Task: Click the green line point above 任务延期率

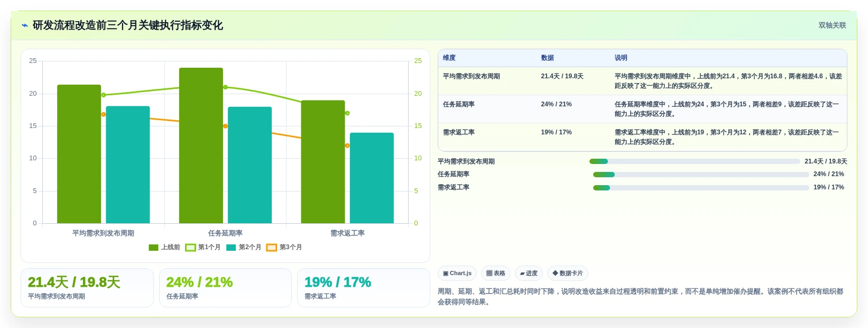Action: (x=225, y=87)
